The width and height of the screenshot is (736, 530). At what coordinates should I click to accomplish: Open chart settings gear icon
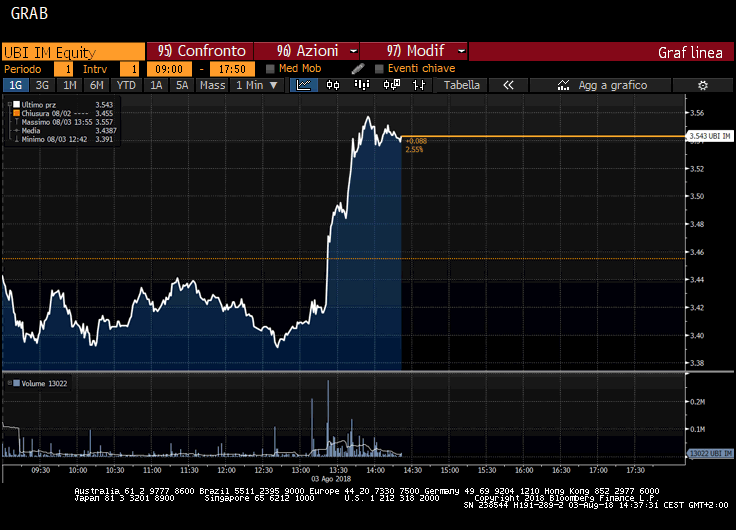703,85
